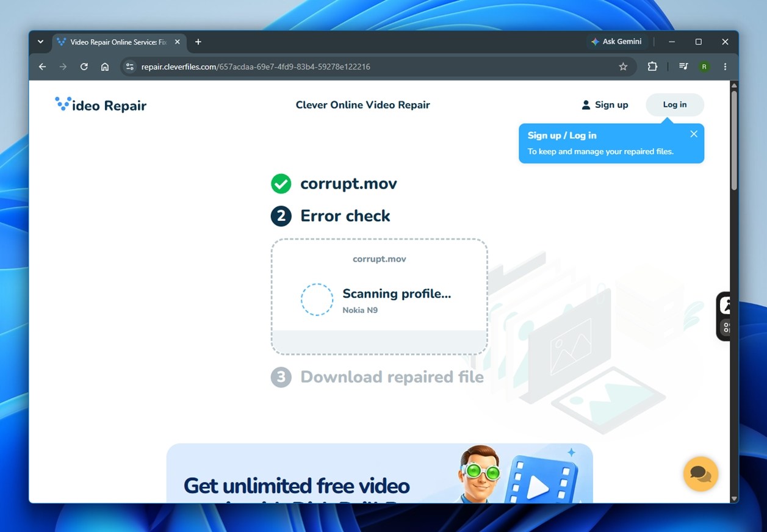This screenshot has height=532, width=767.
Task: Open the Chrome three-dot menu
Action: (x=725, y=66)
